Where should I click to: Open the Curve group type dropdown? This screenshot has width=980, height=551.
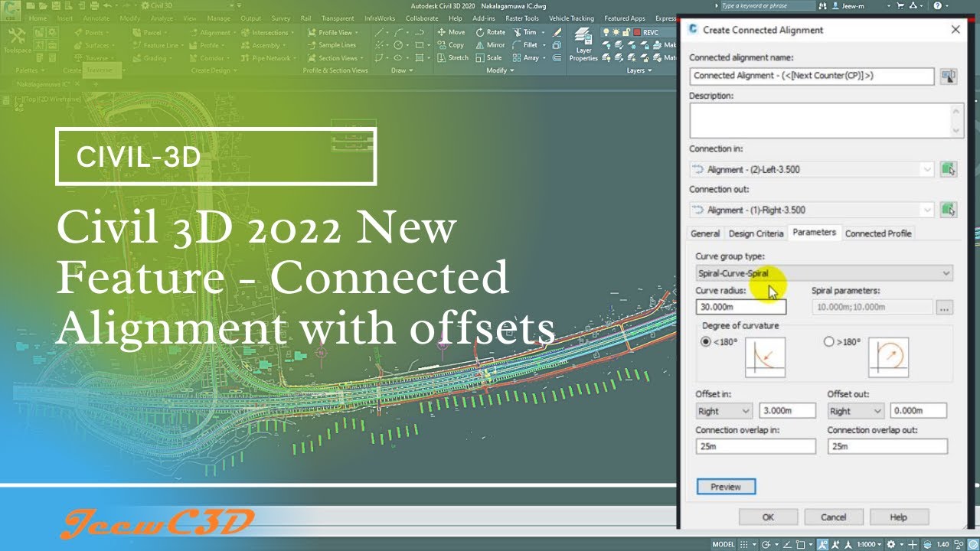tap(825, 273)
